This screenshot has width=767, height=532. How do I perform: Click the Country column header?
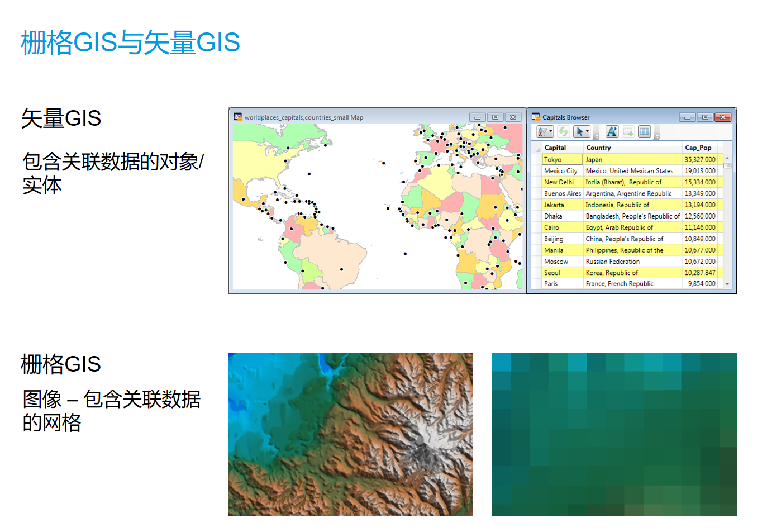tap(632, 148)
